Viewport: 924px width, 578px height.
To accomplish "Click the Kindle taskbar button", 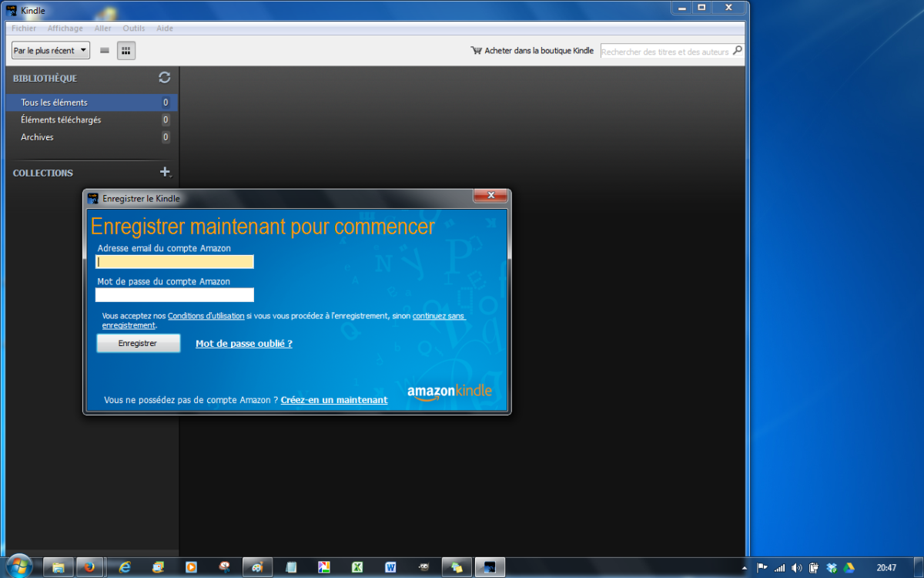I will click(x=490, y=567).
